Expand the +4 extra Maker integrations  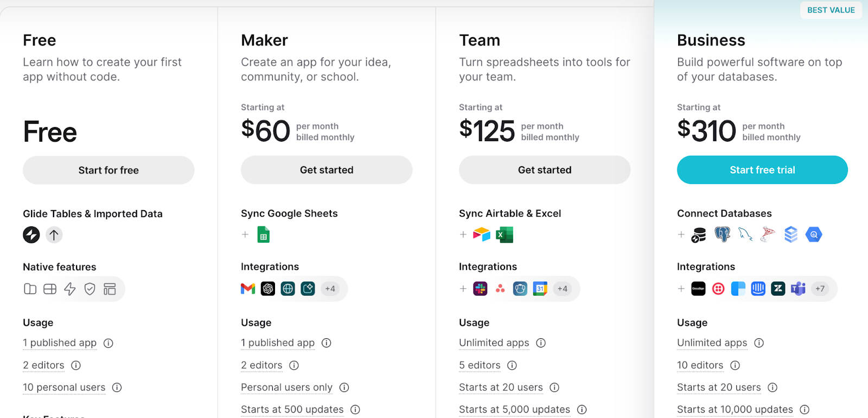[x=330, y=288]
